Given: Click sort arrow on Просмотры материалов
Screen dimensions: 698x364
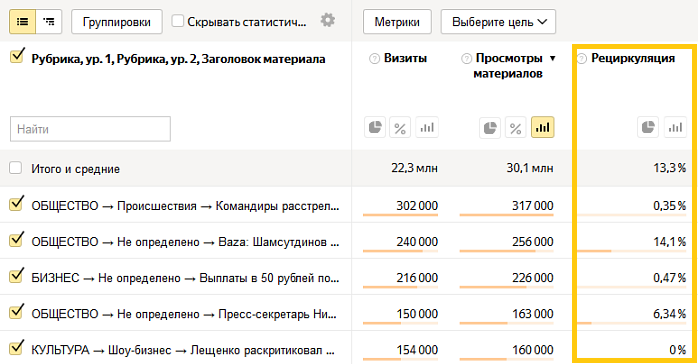Looking at the screenshot, I should click(x=552, y=58).
